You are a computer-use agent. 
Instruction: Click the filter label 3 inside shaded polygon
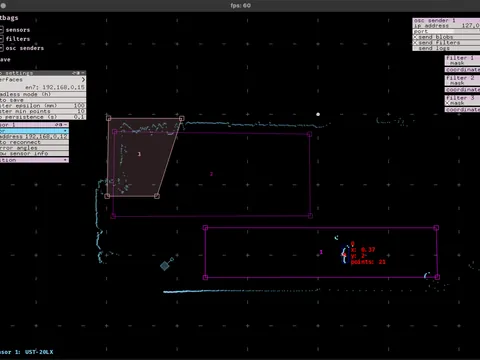(139, 154)
